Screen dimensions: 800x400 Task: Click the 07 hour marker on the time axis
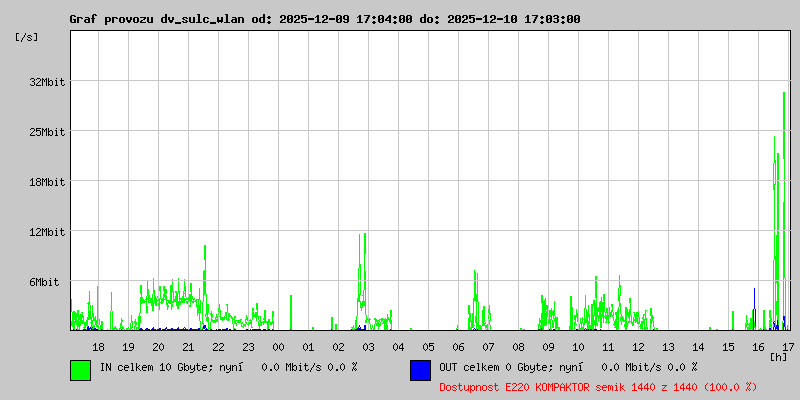click(488, 346)
